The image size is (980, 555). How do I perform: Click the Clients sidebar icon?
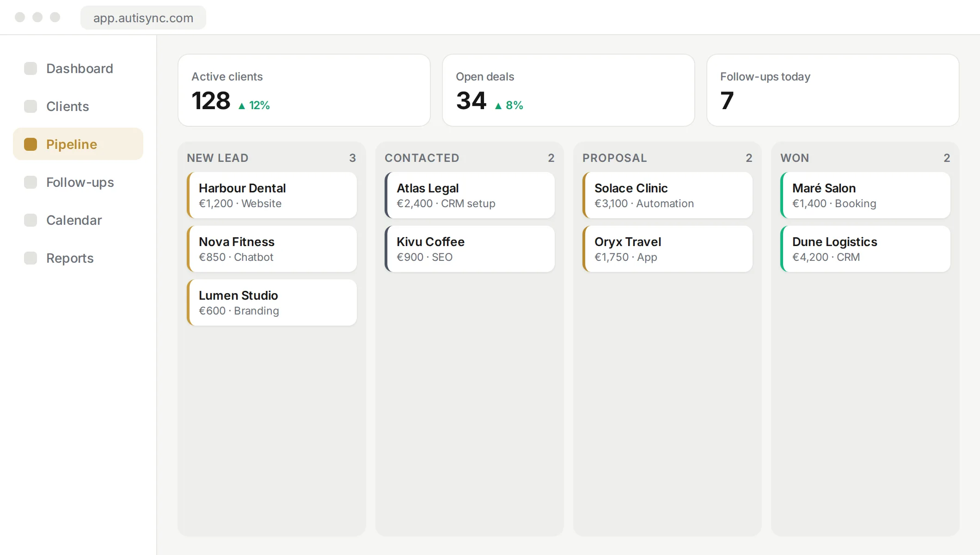[x=31, y=106]
